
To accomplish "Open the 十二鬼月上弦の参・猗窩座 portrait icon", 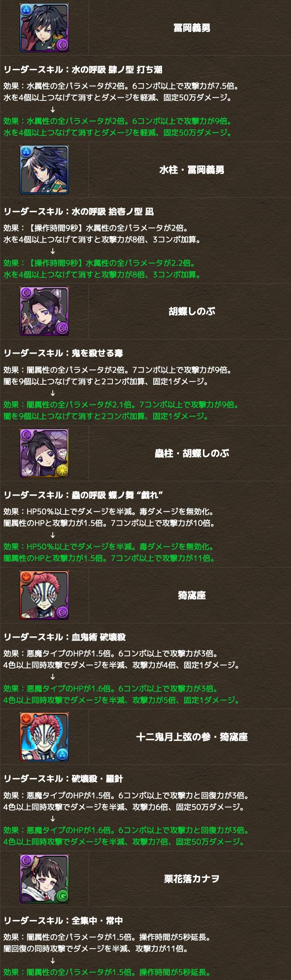I will click(44, 737).
